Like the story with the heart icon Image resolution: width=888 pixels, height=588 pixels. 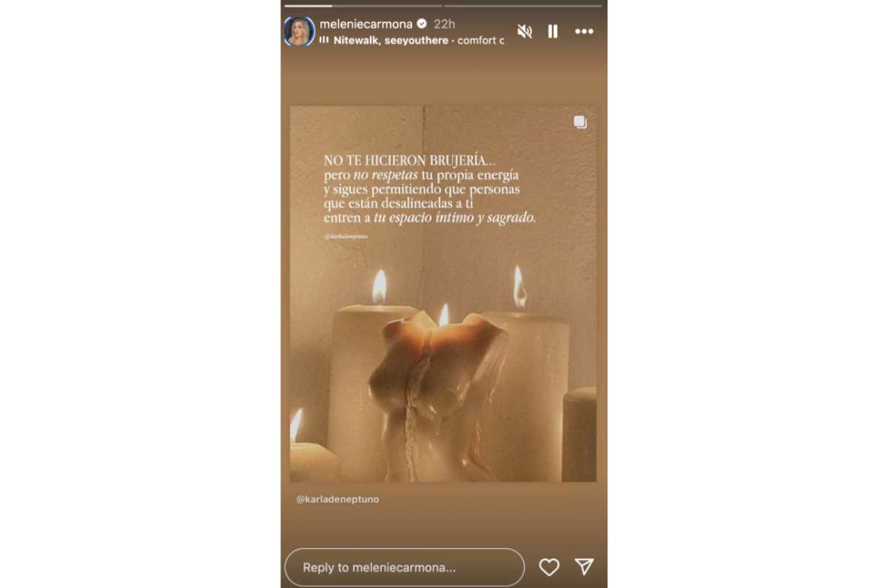[x=549, y=567]
